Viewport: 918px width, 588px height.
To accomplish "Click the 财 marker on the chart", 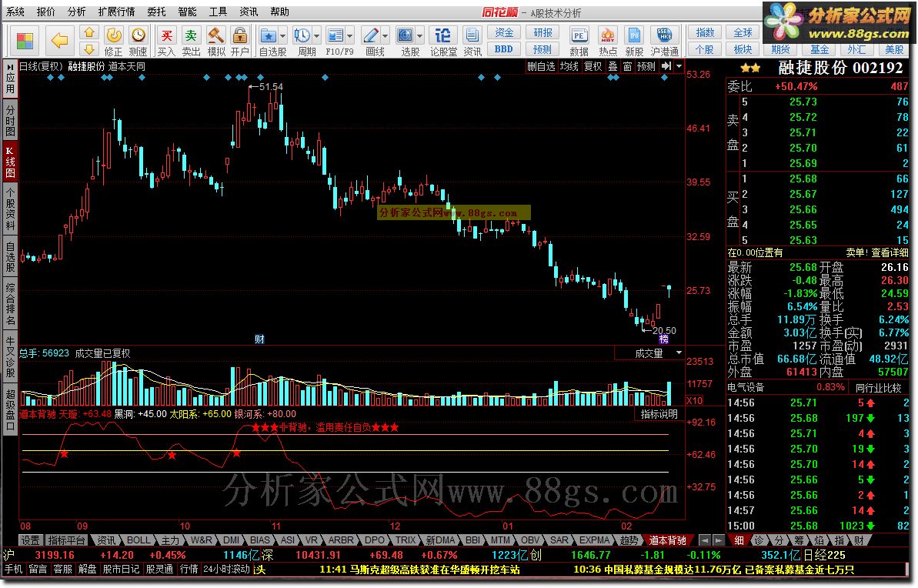I will (x=259, y=339).
